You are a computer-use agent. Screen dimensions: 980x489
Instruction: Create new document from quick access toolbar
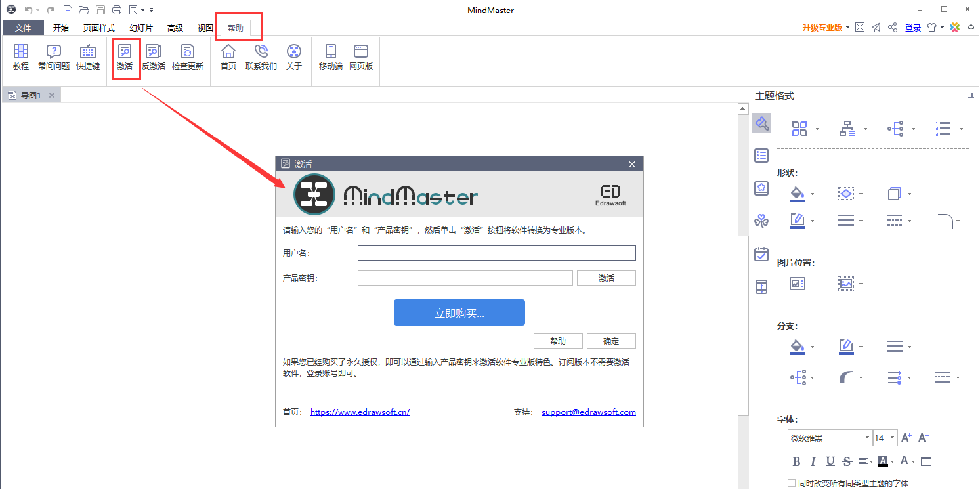tap(68, 10)
